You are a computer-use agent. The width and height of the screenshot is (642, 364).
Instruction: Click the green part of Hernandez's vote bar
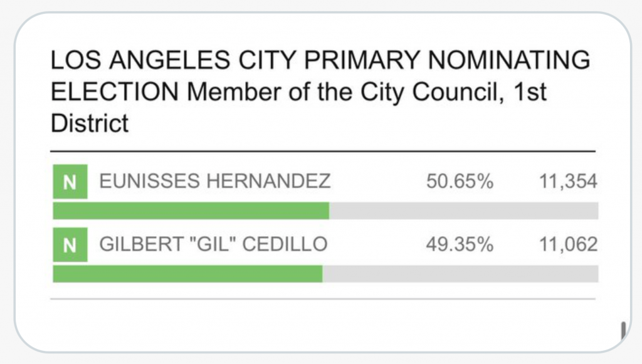tap(191, 211)
